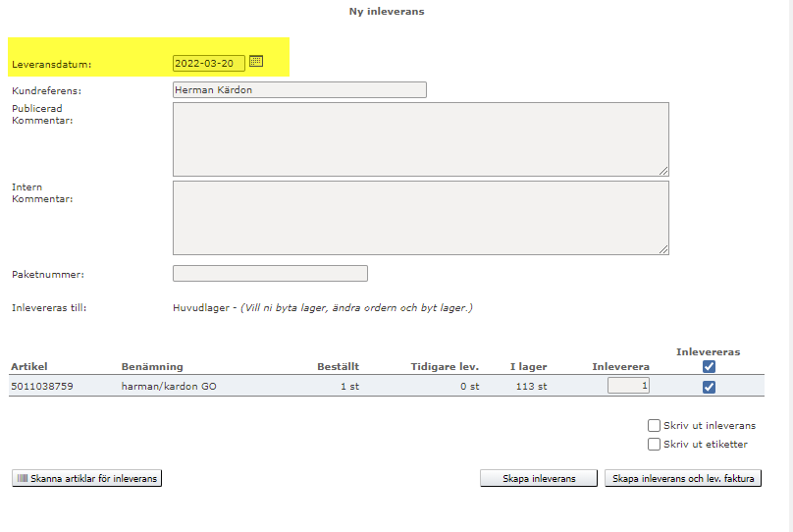Enable Skriv ut etiketter checkbox
The height and width of the screenshot is (532, 793).
(654, 445)
